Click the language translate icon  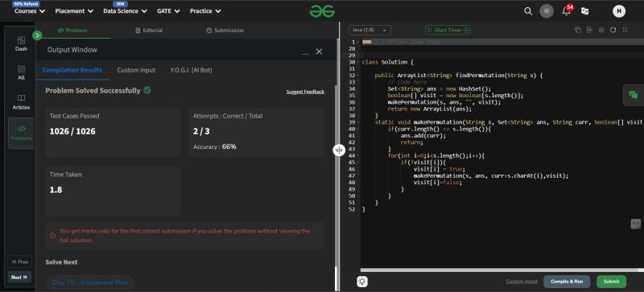point(585,11)
